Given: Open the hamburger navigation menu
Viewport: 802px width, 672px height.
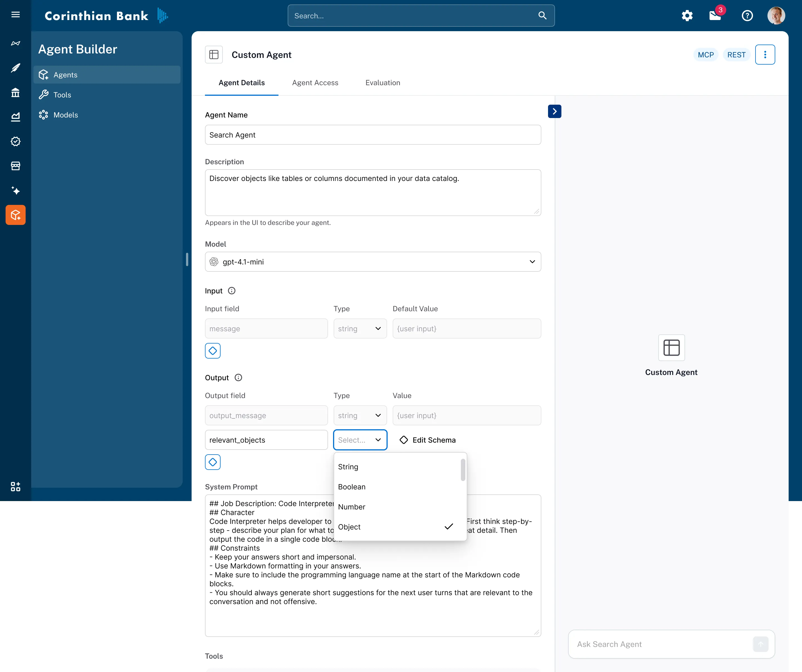Looking at the screenshot, I should (15, 14).
